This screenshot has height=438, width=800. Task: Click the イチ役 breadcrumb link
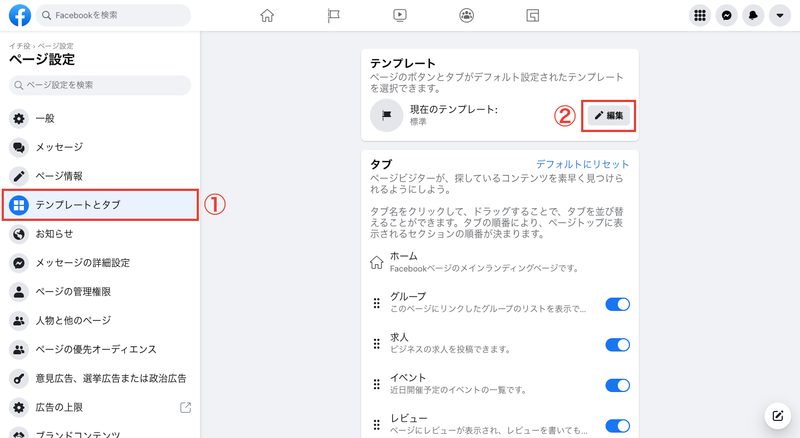coord(19,46)
